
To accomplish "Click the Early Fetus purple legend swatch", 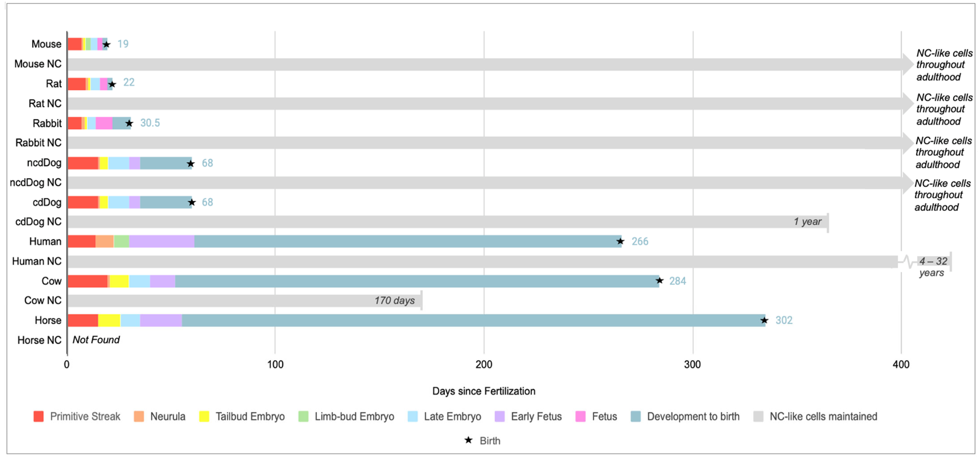I will point(499,416).
